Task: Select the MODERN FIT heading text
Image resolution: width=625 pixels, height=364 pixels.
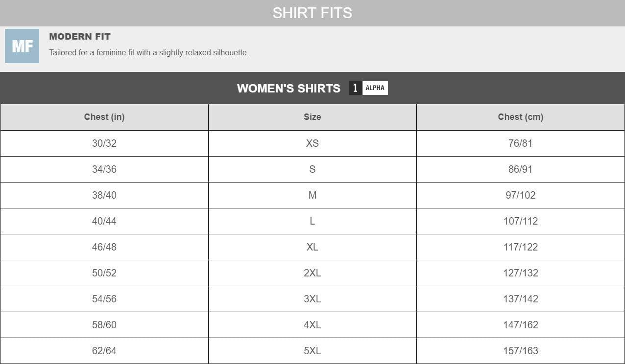Action: coord(80,37)
